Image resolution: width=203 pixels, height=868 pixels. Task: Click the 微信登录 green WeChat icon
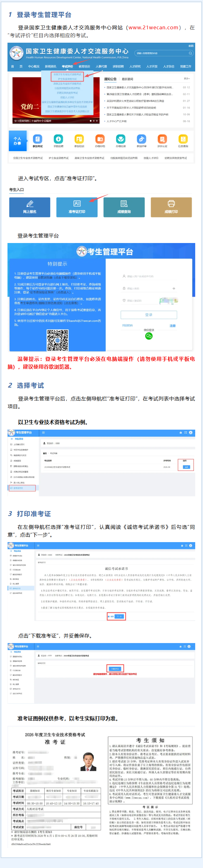[x=149, y=336]
